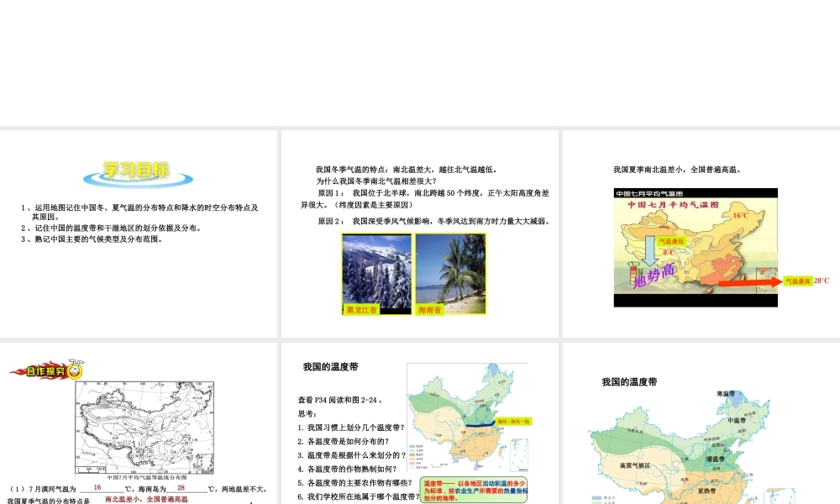Select the palm beach 海南省 photo
Screen dimensions: 840x504
[450, 274]
